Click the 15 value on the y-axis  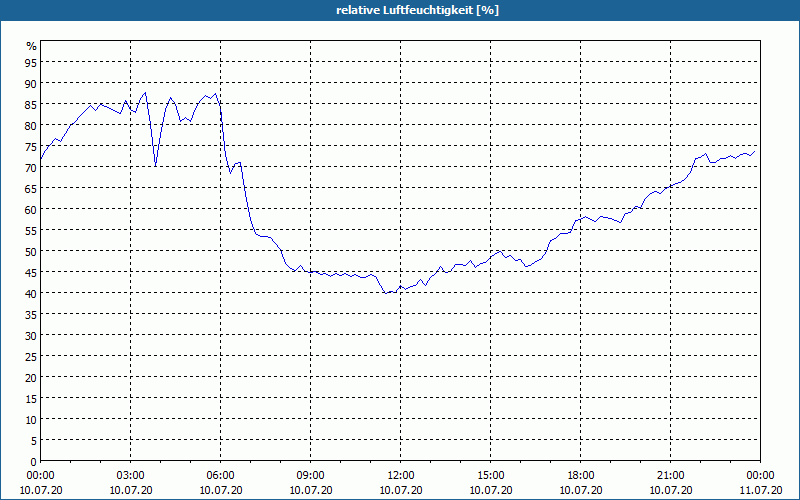coord(31,398)
